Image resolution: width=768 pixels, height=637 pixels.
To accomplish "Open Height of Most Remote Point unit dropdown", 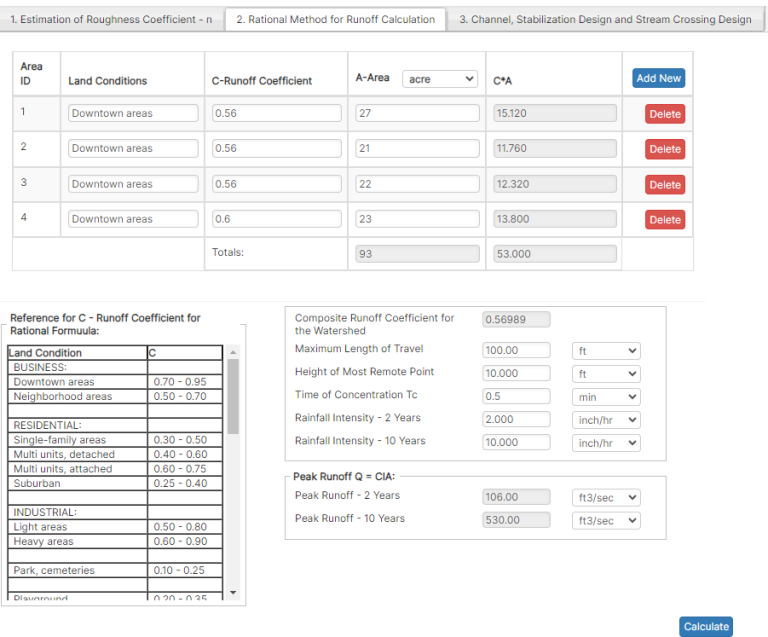I will [606, 374].
